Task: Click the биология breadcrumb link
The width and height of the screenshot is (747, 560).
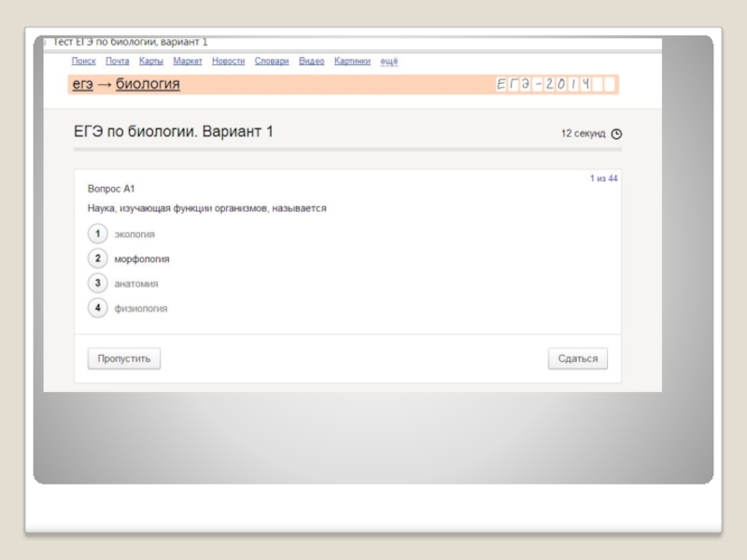Action: click(x=148, y=85)
